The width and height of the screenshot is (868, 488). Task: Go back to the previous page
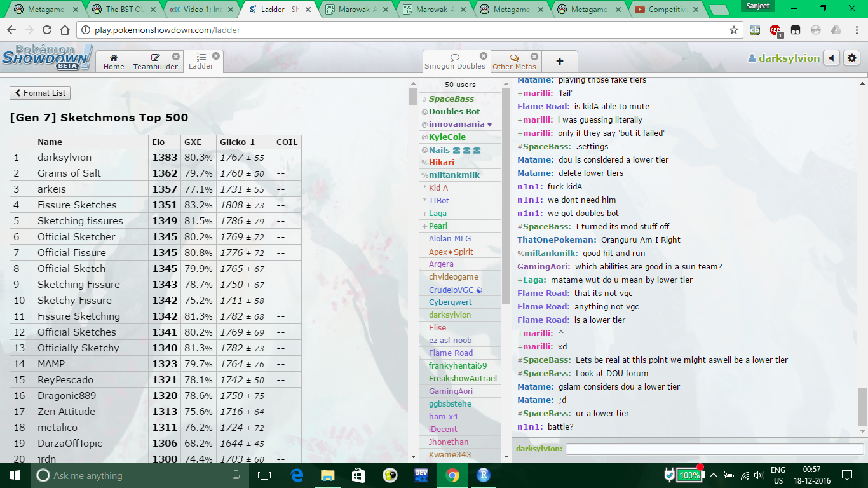tap(11, 30)
